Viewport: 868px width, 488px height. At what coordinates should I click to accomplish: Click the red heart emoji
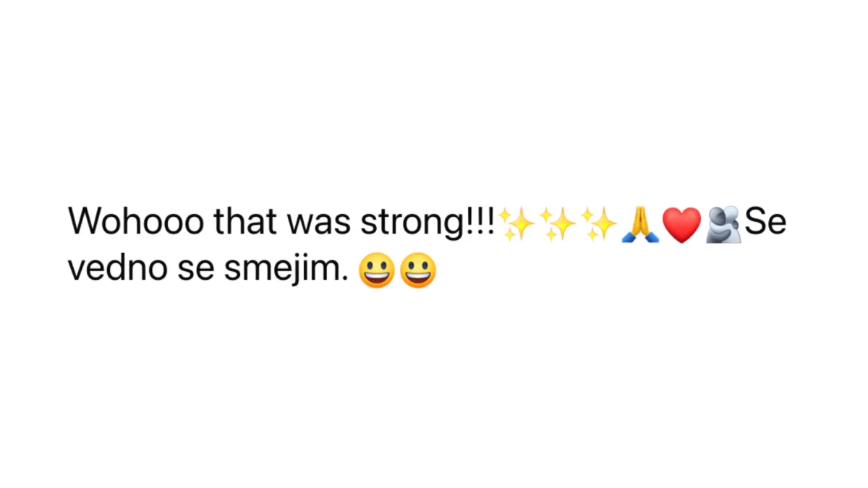[x=681, y=225]
